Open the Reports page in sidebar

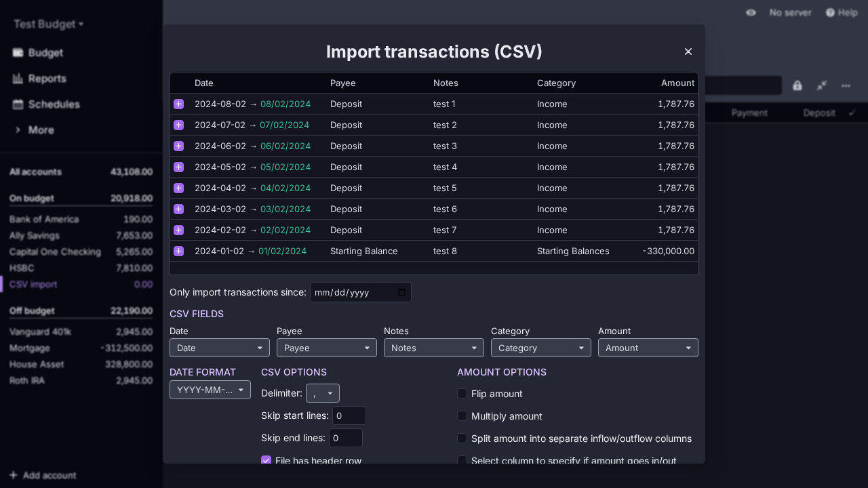point(47,79)
